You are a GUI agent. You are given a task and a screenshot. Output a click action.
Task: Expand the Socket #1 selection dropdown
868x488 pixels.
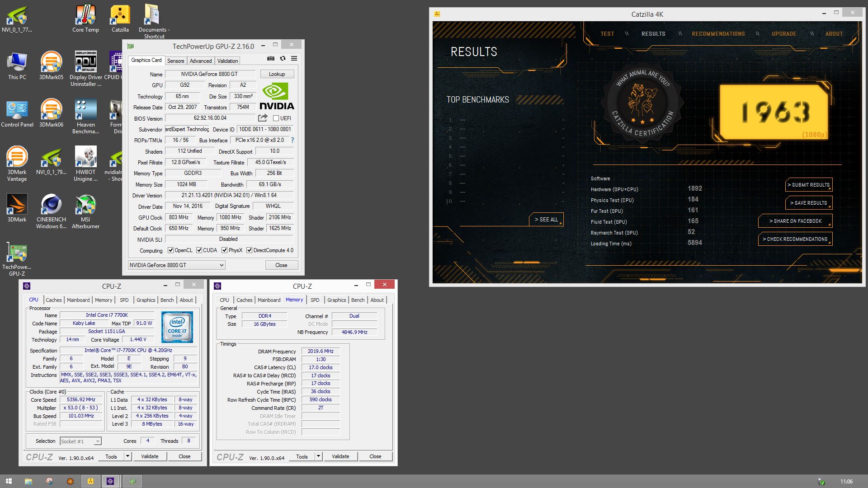pos(80,441)
